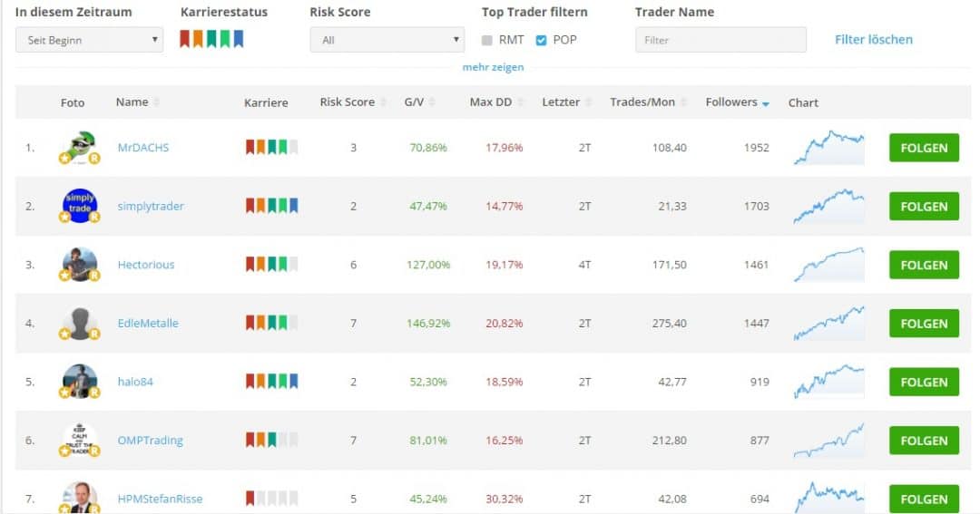Click MrDACHS profile photo
Viewport: 980px width, 514px height.
click(79, 148)
